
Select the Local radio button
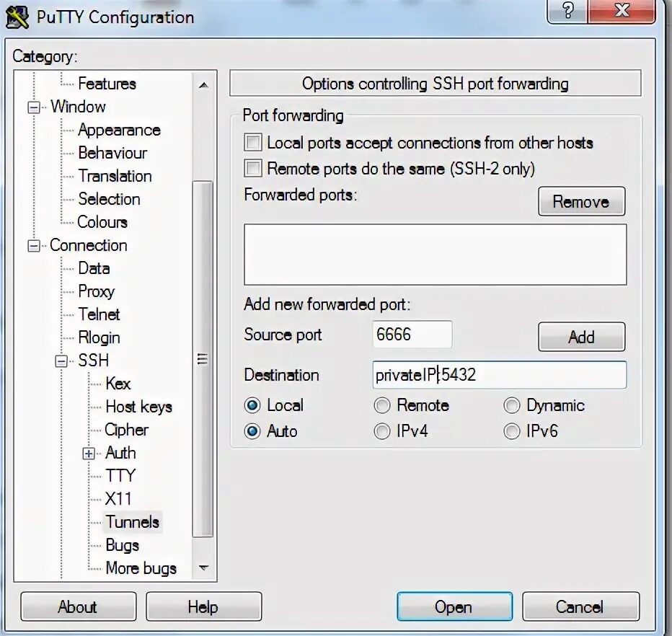pyautogui.click(x=252, y=405)
